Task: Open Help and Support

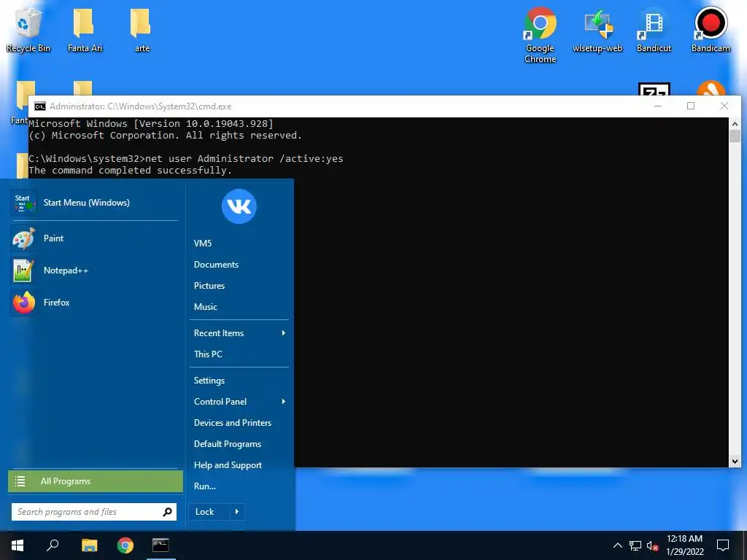Action: 228,465
